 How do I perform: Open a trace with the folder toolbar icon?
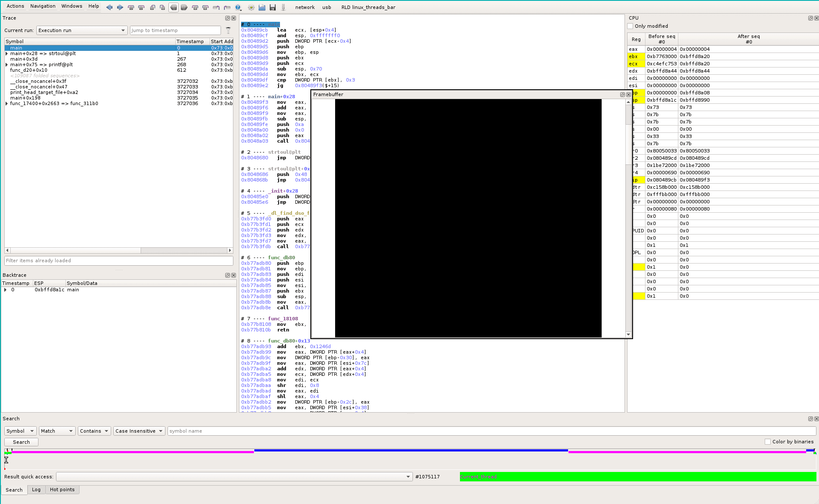pos(262,7)
